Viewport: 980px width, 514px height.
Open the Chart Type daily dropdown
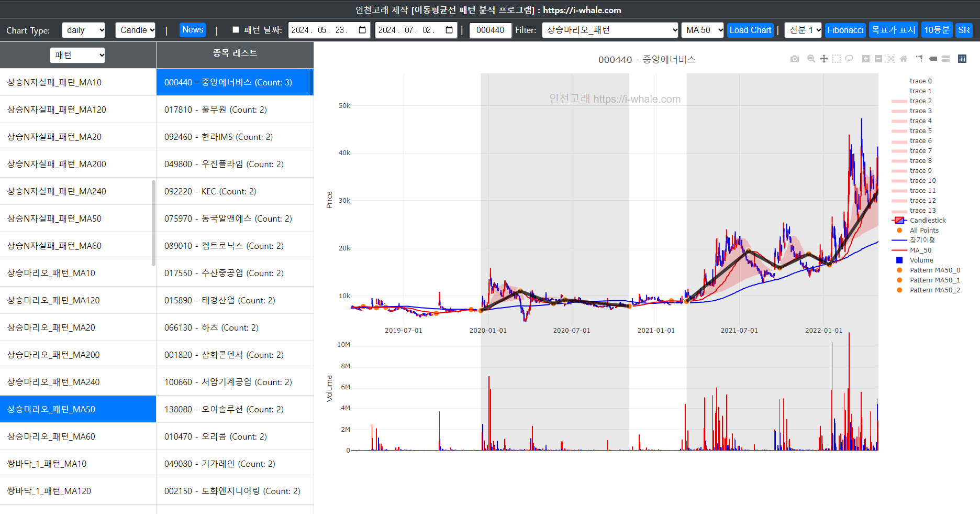click(x=83, y=30)
